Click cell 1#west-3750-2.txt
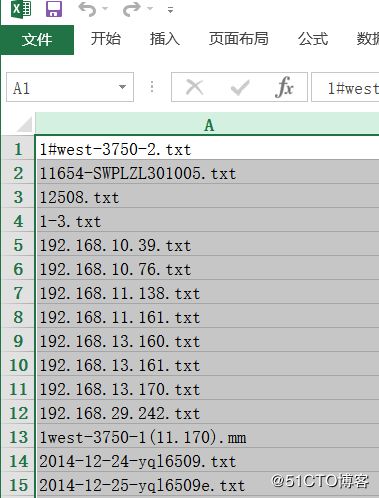 tap(207, 149)
